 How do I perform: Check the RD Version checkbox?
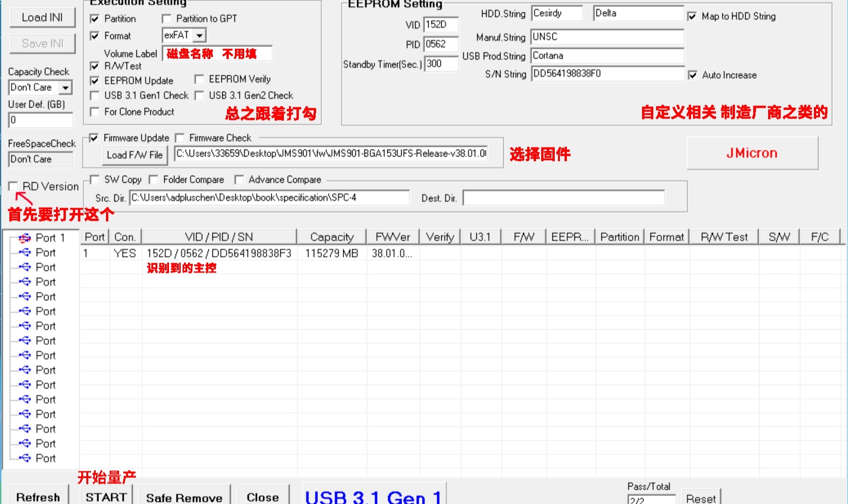pos(13,186)
